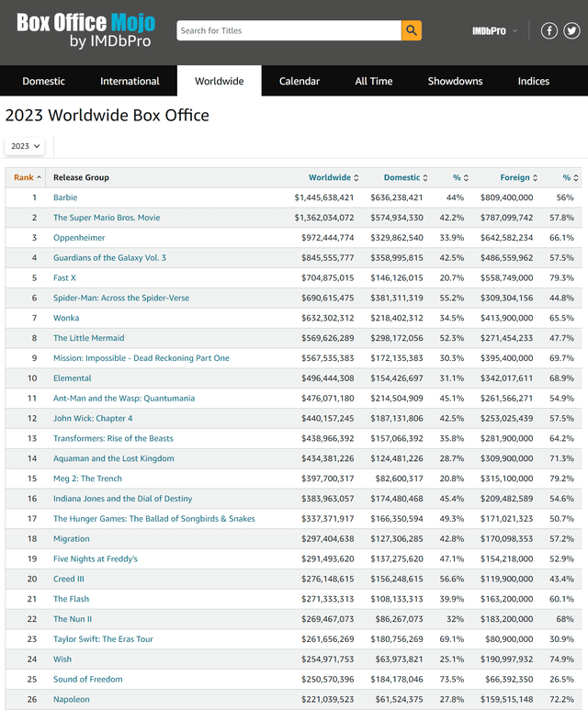This screenshot has height=710, width=588.
Task: Click Creed III foreign share 43.4%
Action: 561,579
